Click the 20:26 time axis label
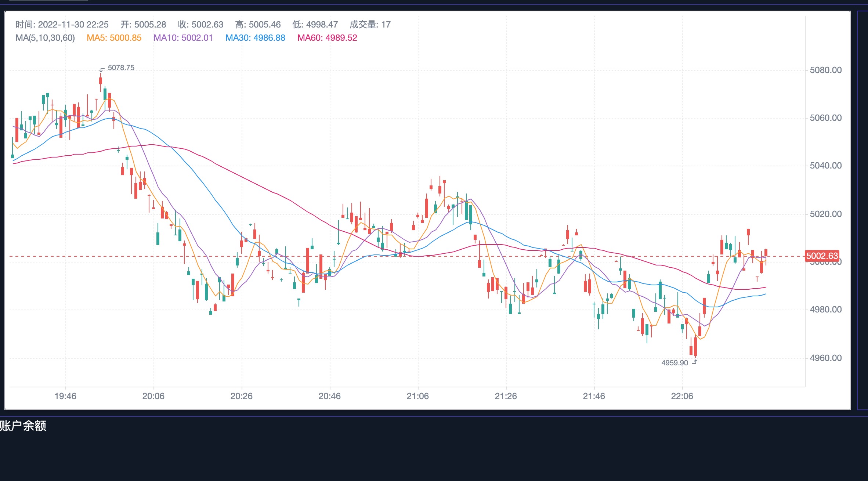 (x=242, y=396)
